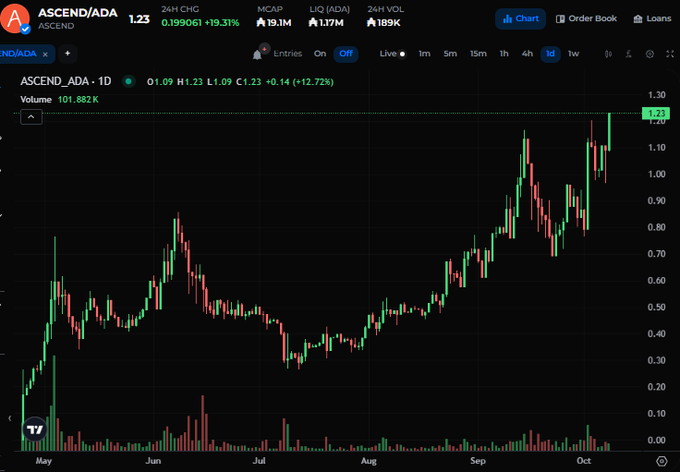Select the 15m timeframe
Viewport: 680px width, 472px height.
478,54
